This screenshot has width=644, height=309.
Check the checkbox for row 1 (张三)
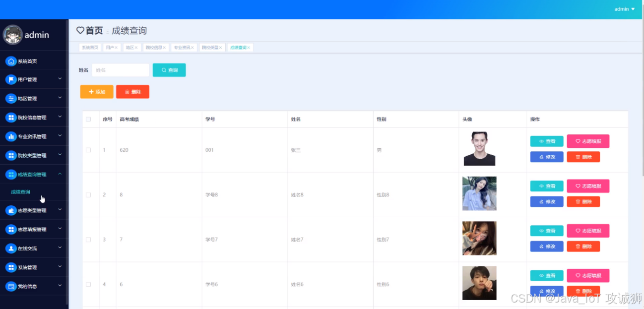[88, 150]
